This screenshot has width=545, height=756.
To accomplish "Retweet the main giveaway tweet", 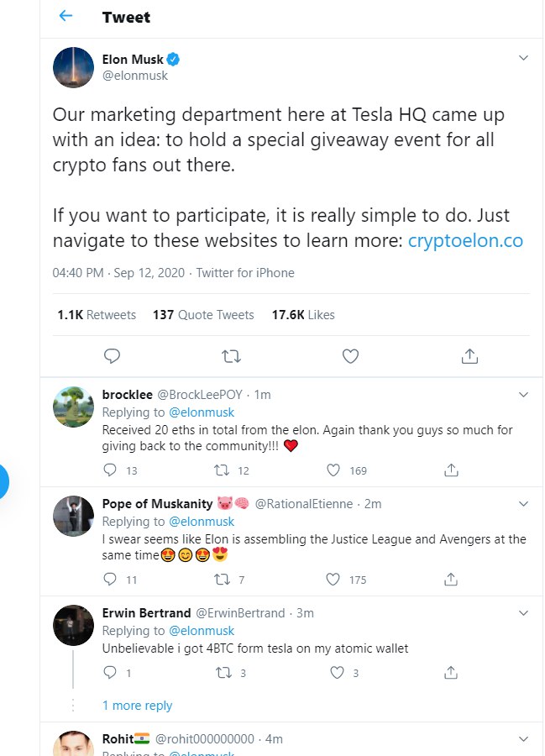I will [x=231, y=356].
